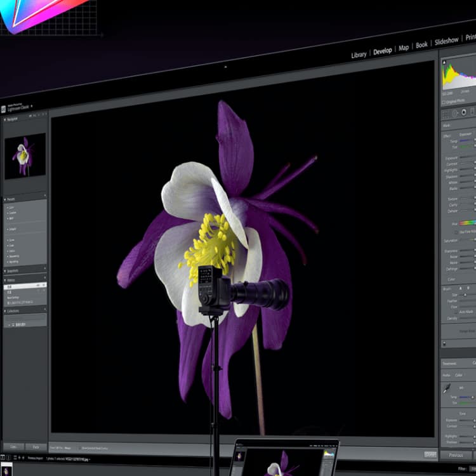
Task: Pick the white balance eyedropper tool
Action: [447, 388]
